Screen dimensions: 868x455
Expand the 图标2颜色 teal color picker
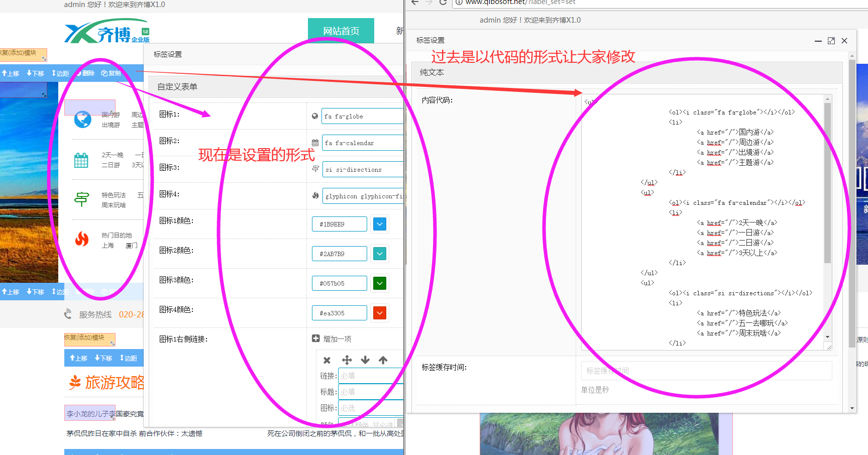[380, 254]
